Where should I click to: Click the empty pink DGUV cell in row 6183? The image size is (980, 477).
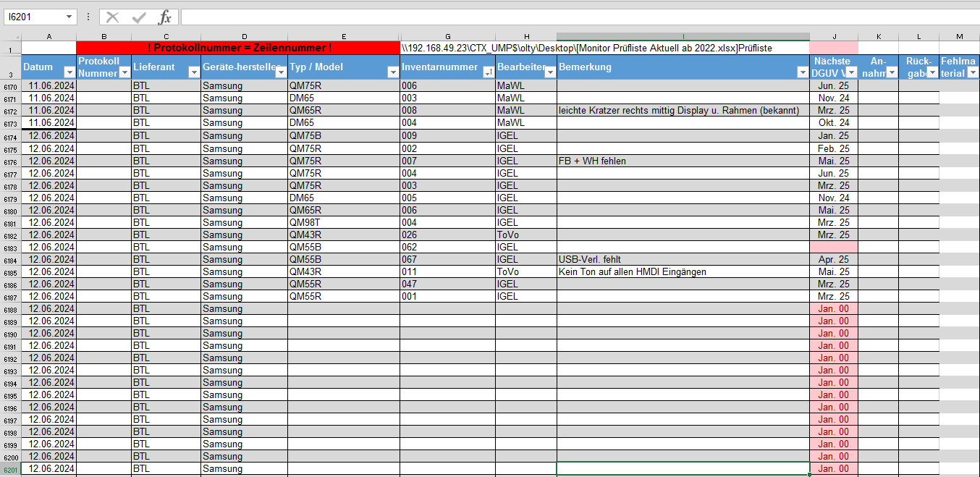(834, 247)
